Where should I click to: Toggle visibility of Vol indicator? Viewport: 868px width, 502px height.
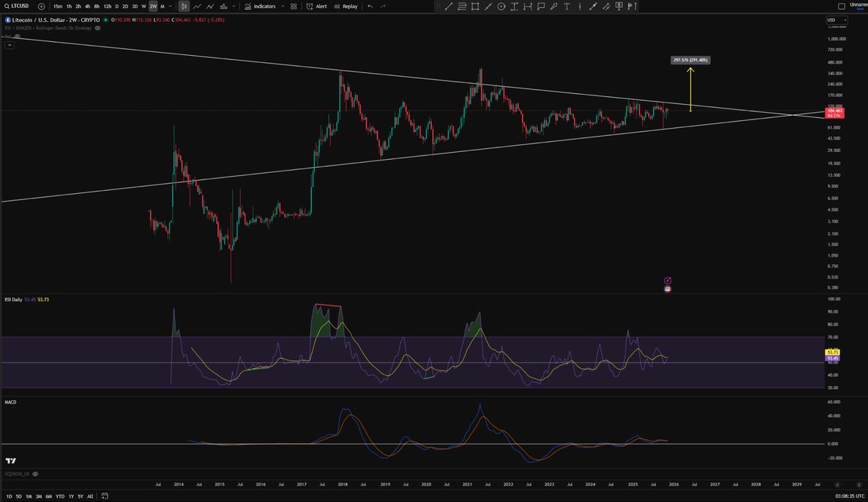[17, 36]
